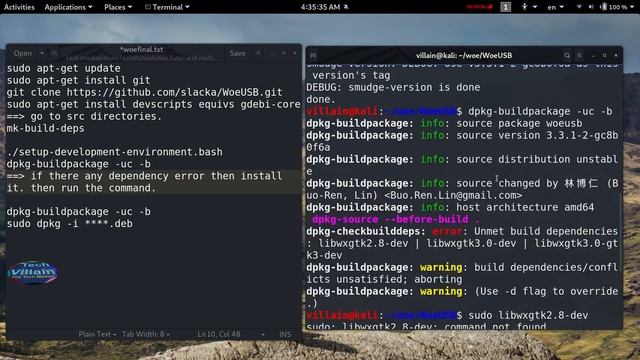This screenshot has height=360, width=640.
Task: Click 'DEBUG: smudge-version is done' in terminal
Action: 393,87
